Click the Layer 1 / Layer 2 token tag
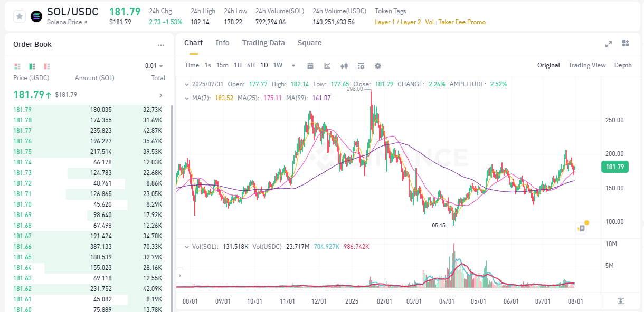The image size is (644, 312). pyautogui.click(x=398, y=22)
